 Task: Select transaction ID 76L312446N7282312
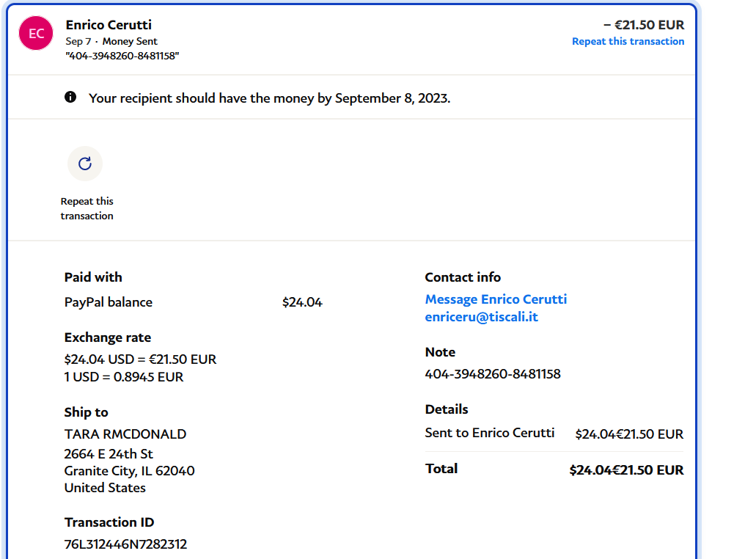[x=125, y=544]
